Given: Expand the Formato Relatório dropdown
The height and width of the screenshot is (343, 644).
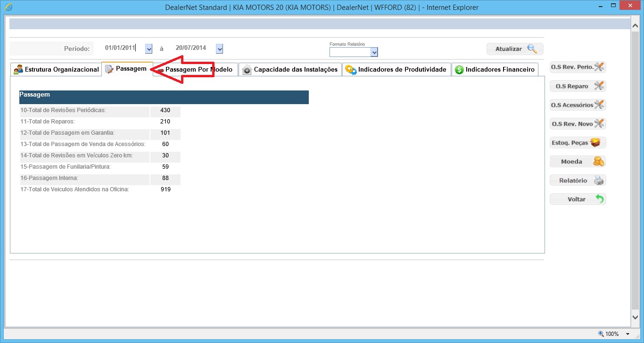Looking at the screenshot, I should pos(374,52).
